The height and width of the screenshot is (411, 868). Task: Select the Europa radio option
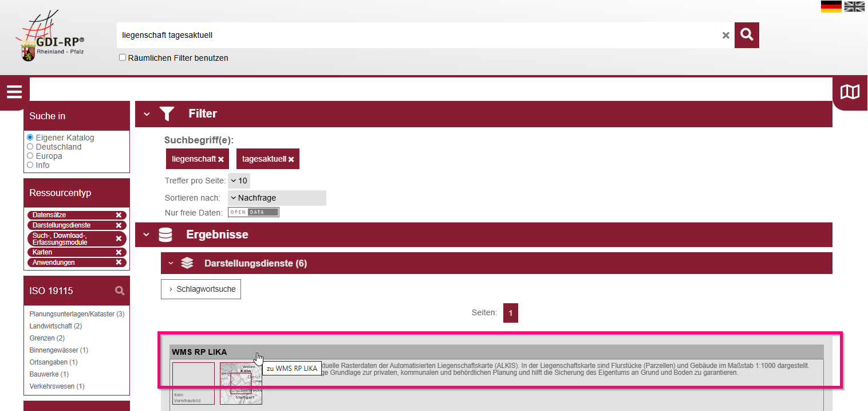tap(30, 156)
